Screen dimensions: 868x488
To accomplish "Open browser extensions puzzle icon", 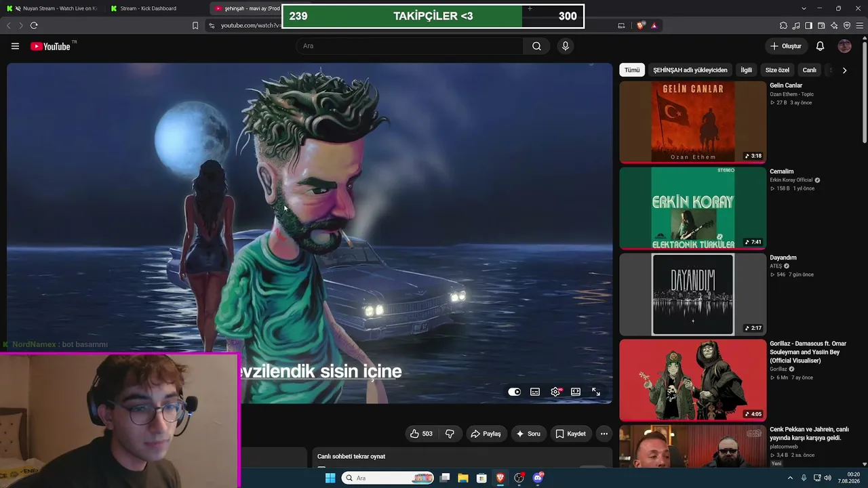I will pos(783,26).
